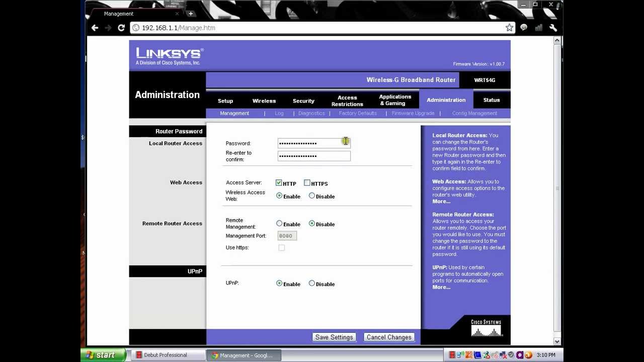Click the browser forward arrow
Viewport: 644px width, 362px height.
108,28
